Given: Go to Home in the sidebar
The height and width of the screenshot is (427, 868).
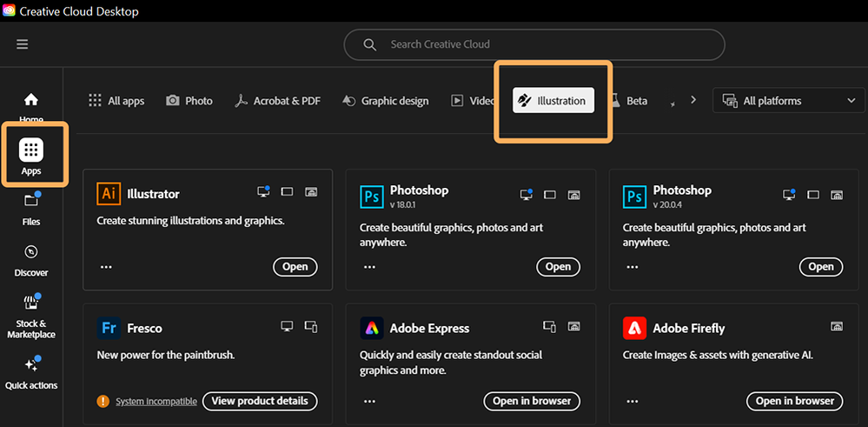Looking at the screenshot, I should [31, 107].
